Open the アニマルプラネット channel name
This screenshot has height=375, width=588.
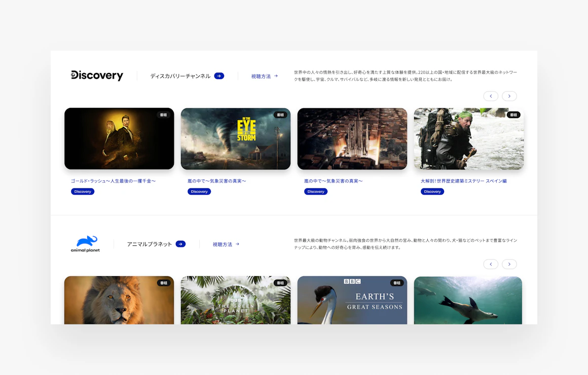(149, 244)
